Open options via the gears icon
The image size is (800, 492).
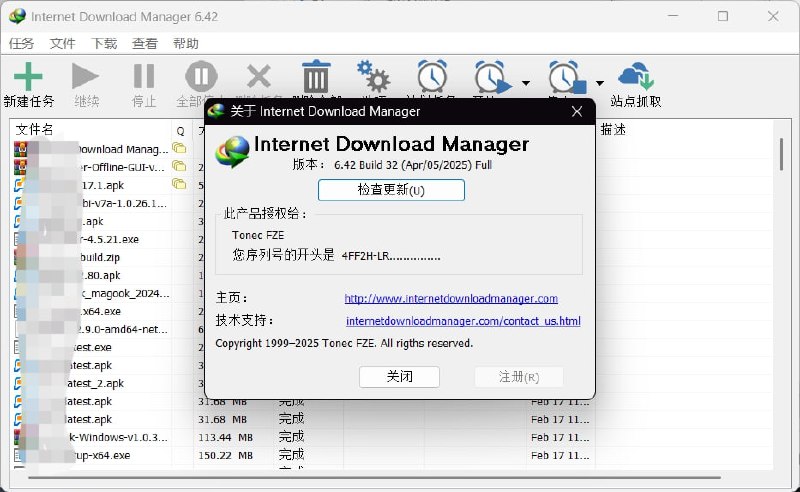coord(373,77)
